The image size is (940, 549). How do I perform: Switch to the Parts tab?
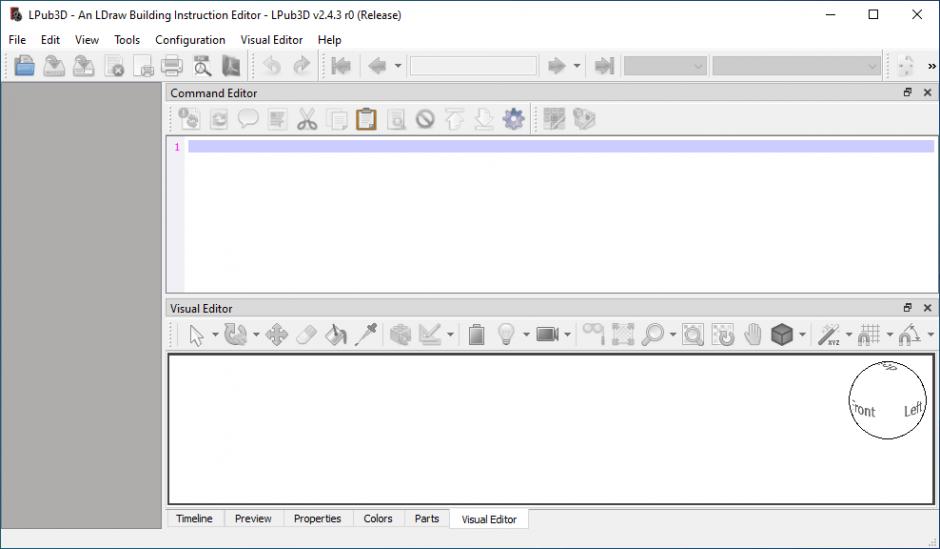427,518
